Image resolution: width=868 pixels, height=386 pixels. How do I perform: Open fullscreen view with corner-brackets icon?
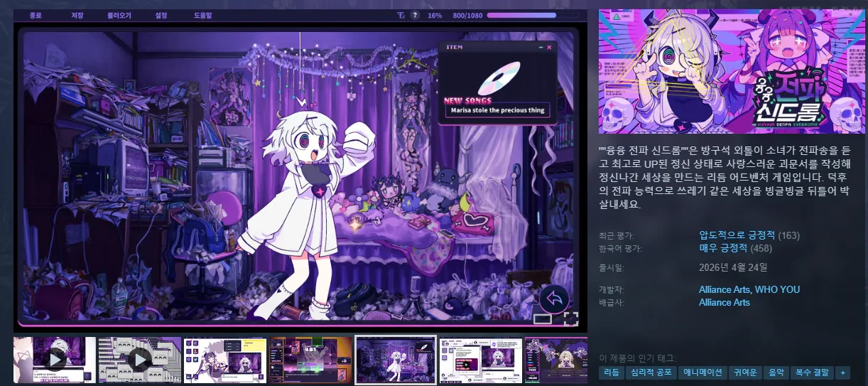[571, 318]
